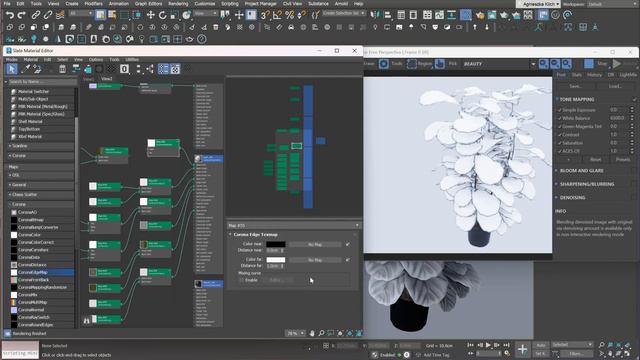This screenshot has height=360, width=640.
Task: Toggle Simple Exposure checkbox
Action: (x=560, y=110)
